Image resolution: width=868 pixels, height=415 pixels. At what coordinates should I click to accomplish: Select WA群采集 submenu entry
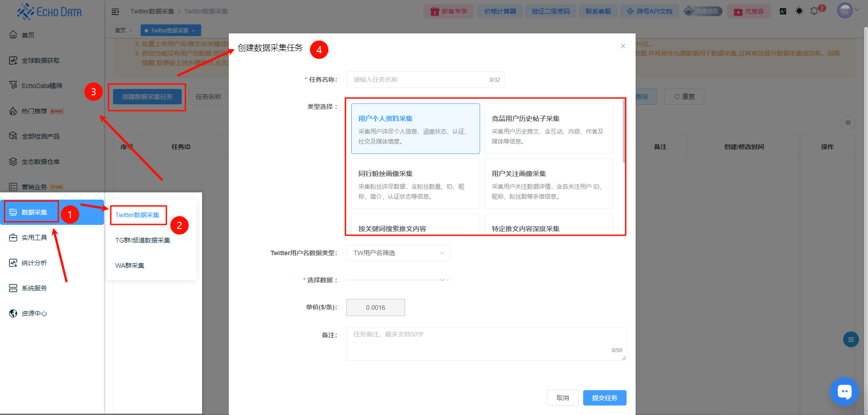[130, 266]
